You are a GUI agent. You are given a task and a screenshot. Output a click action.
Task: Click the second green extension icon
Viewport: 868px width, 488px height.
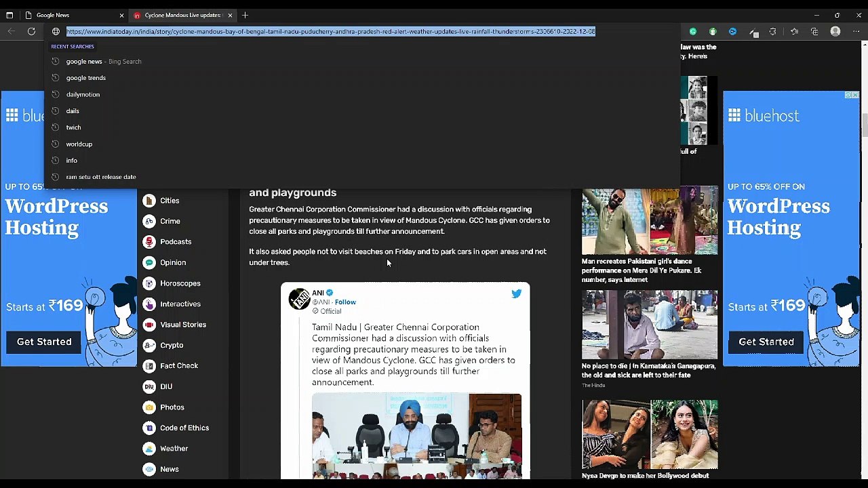click(713, 31)
